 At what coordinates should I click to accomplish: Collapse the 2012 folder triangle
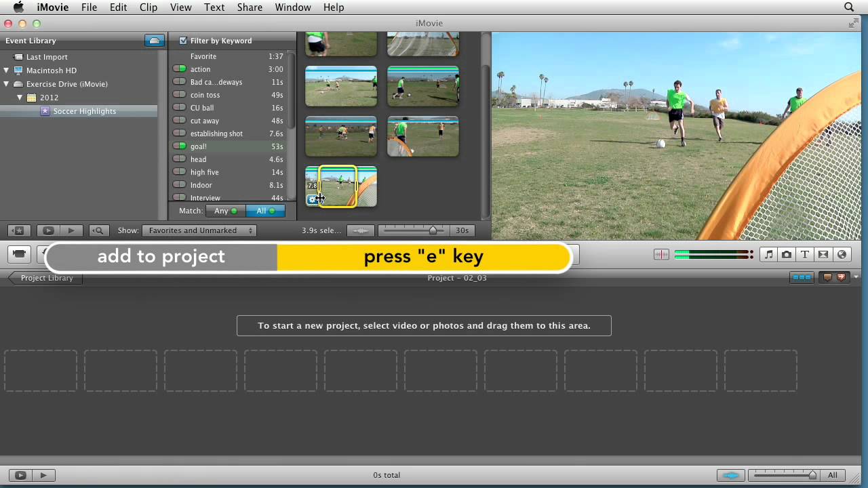[20, 98]
